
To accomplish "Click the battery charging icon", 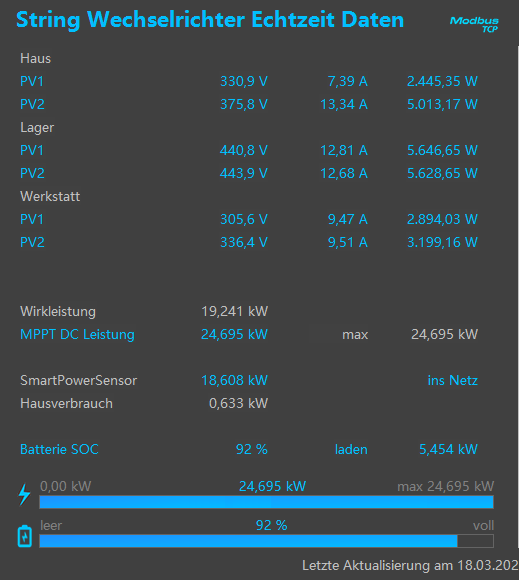I will coord(25,536).
